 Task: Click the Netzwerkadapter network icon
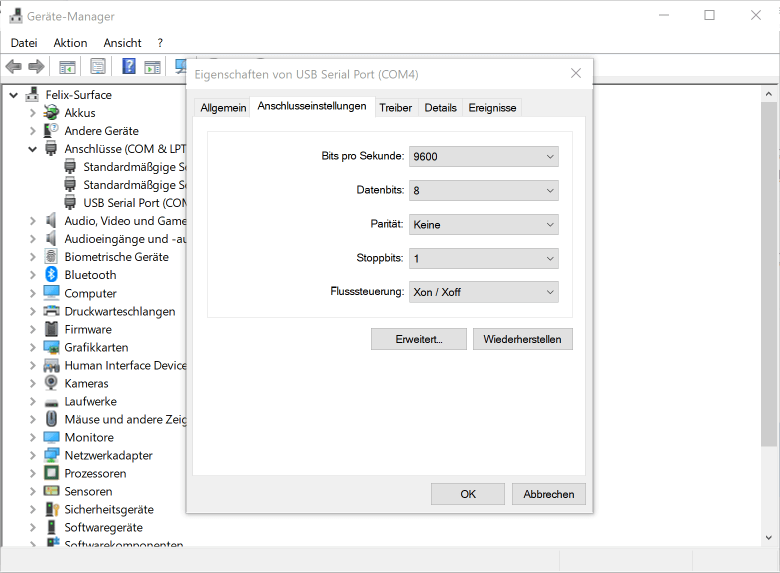51,455
